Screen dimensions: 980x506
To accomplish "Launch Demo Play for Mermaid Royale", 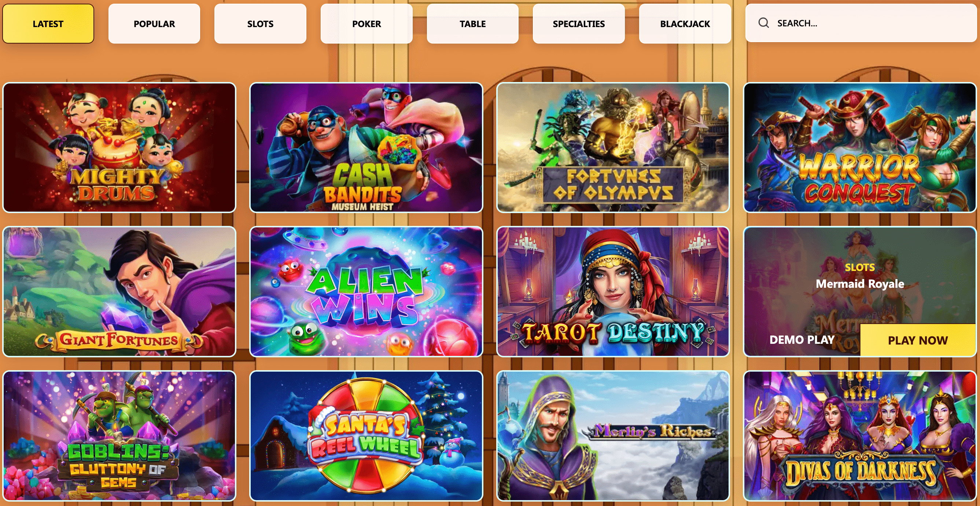I will 802,339.
